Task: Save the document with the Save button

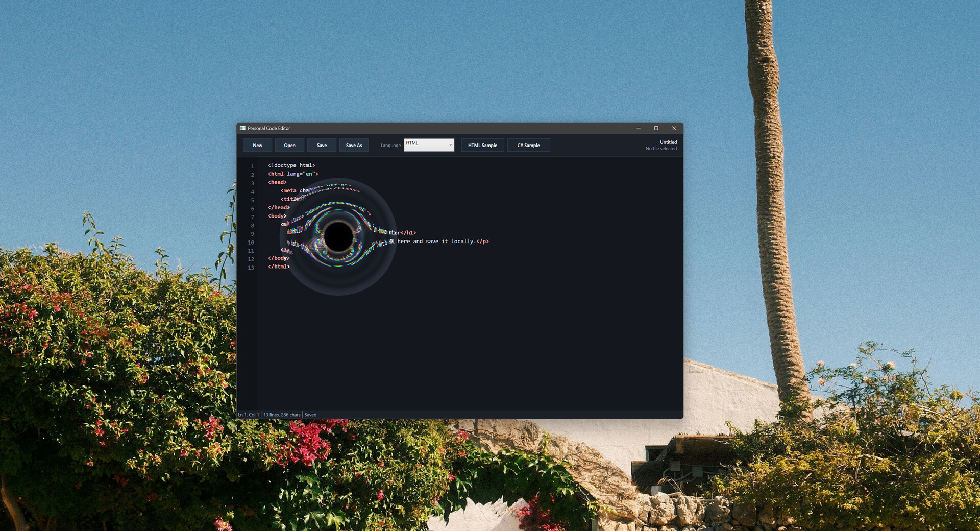Action: pyautogui.click(x=322, y=146)
